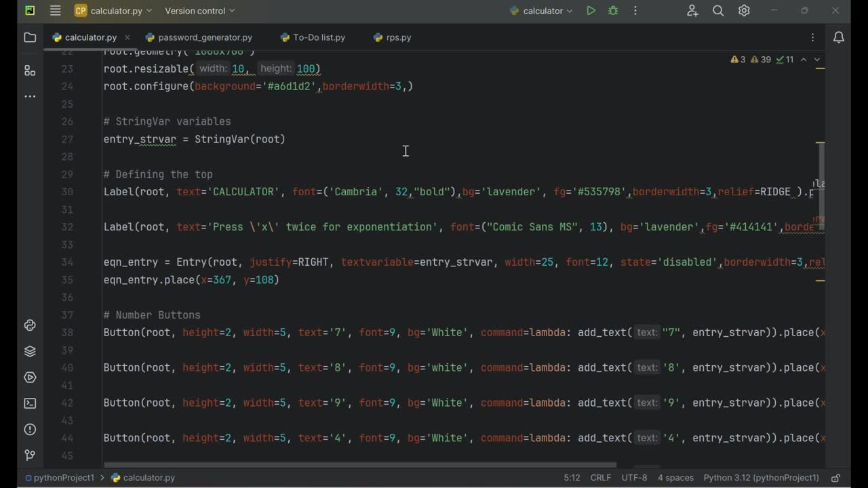The height and width of the screenshot is (488, 868).
Task: Start debugging with the bug icon
Action: [x=613, y=11]
